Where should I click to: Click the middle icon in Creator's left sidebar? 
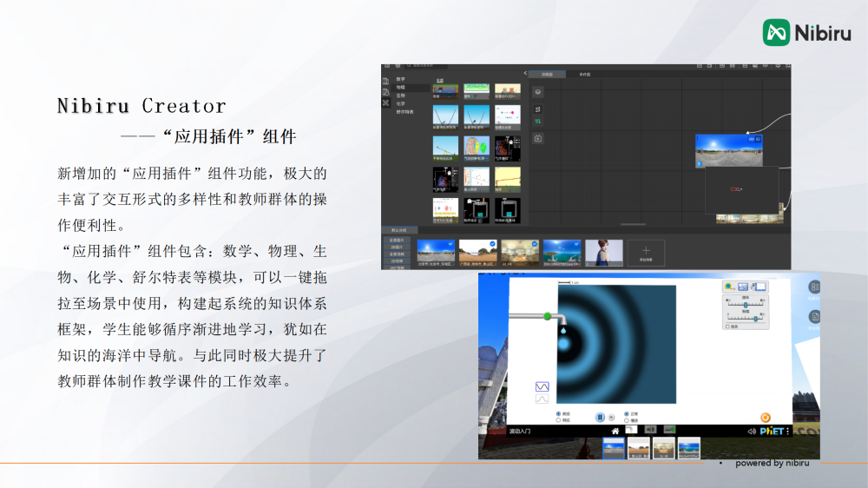385,92
